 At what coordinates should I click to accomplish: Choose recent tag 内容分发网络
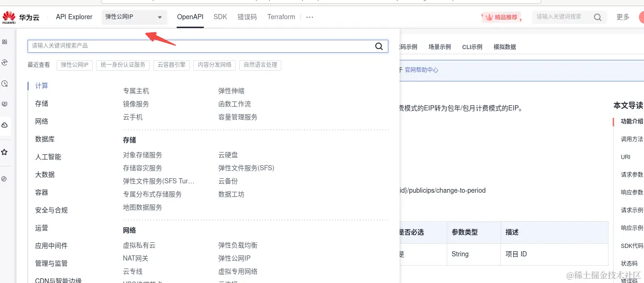pyautogui.click(x=215, y=65)
